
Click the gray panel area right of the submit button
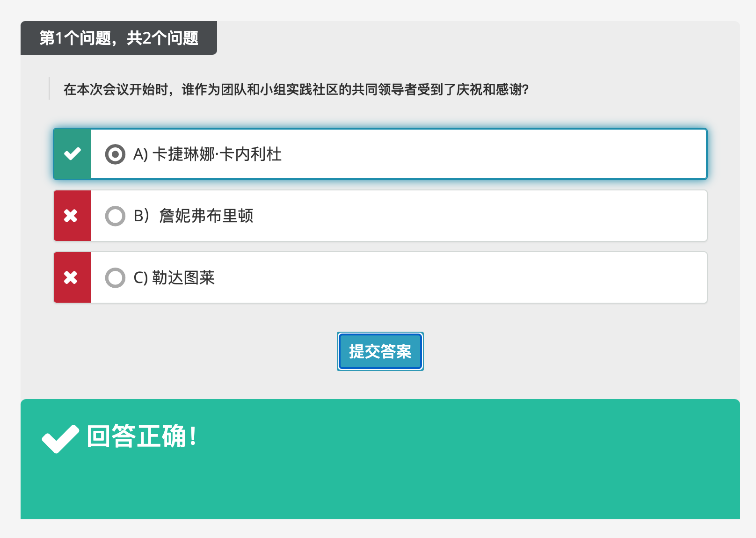(561, 352)
